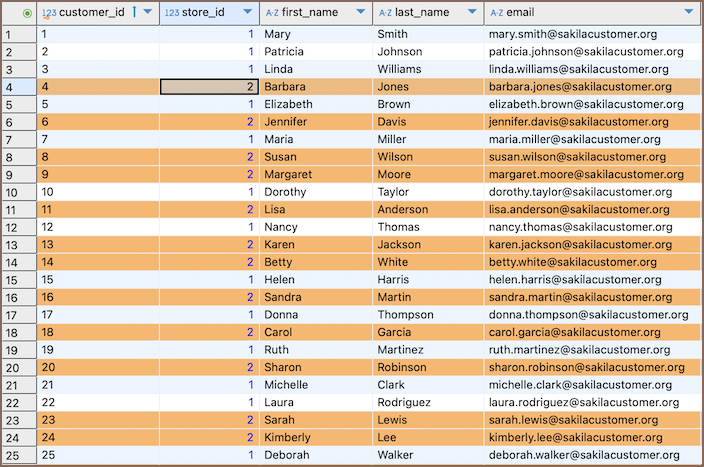Image resolution: width=704 pixels, height=467 pixels.
Task: Click the numeric type icon on customer_id
Action: [x=49, y=13]
